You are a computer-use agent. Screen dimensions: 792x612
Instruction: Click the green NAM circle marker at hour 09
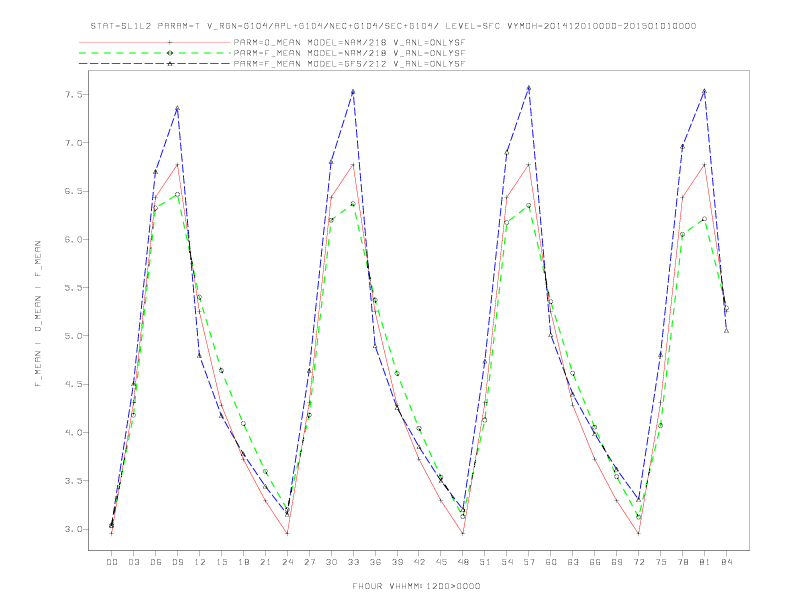[x=177, y=194]
